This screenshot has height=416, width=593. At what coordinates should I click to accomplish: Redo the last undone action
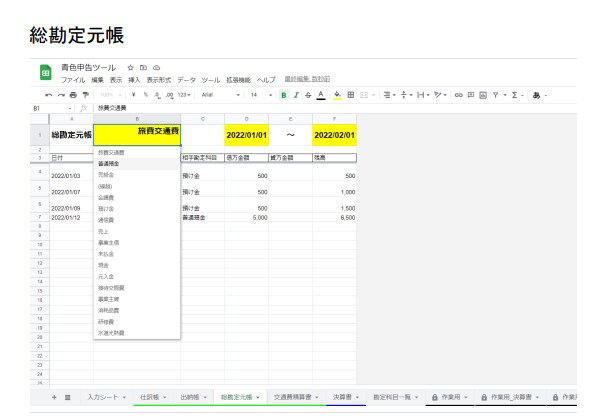click(x=61, y=95)
